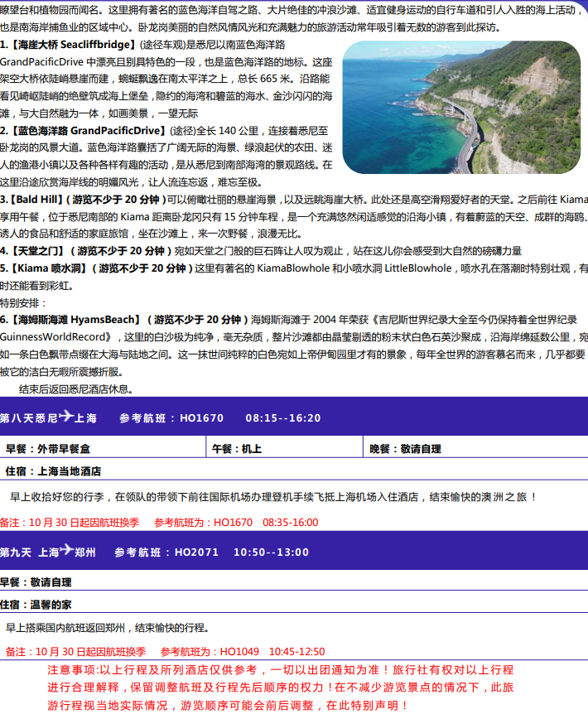The height and width of the screenshot is (714, 588).
Task: Select flight number HO2071 in Day 9 header
Action: tap(196, 552)
